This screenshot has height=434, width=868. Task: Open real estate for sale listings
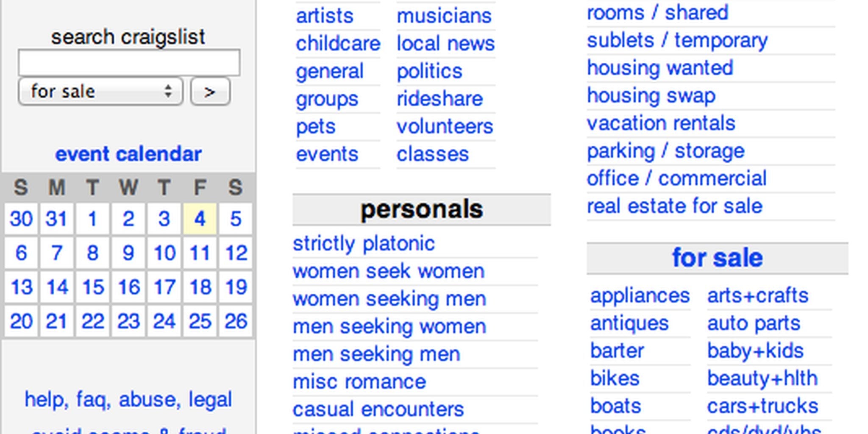(674, 206)
